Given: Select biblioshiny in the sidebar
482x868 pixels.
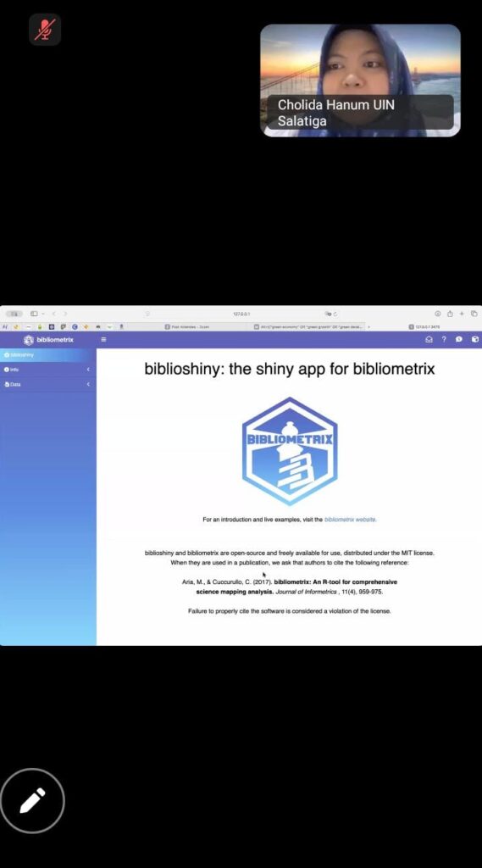Looking at the screenshot, I should (47, 355).
